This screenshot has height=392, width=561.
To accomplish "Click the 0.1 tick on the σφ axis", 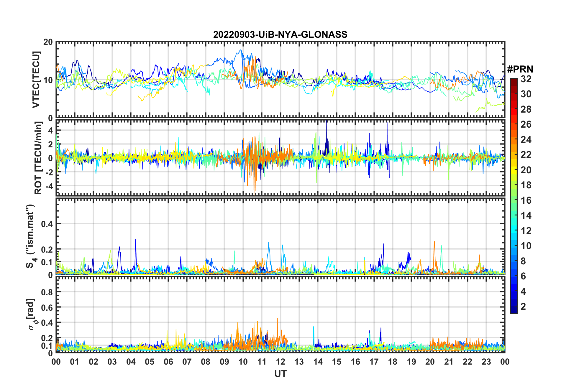I will point(47,345).
